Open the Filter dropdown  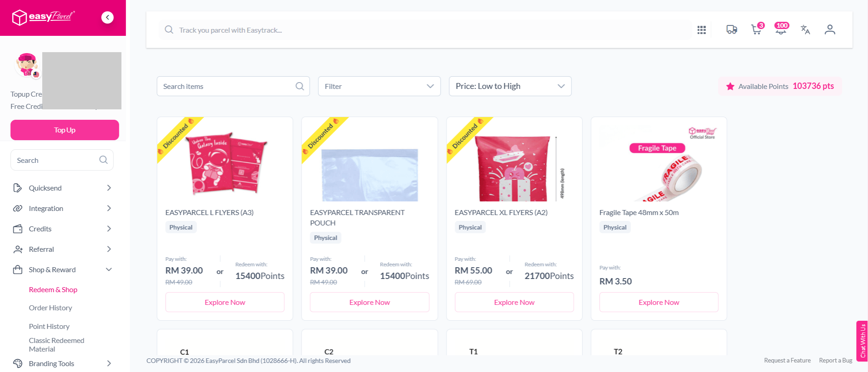(x=379, y=86)
